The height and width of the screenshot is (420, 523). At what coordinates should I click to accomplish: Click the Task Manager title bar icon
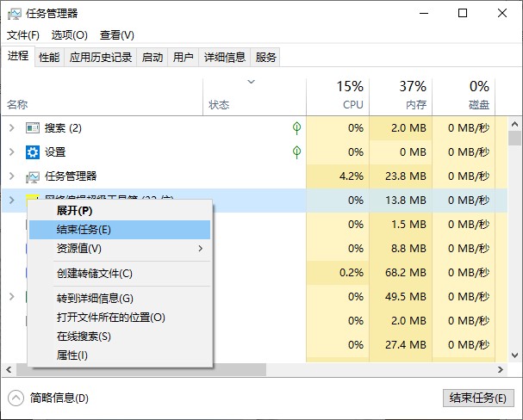point(15,14)
